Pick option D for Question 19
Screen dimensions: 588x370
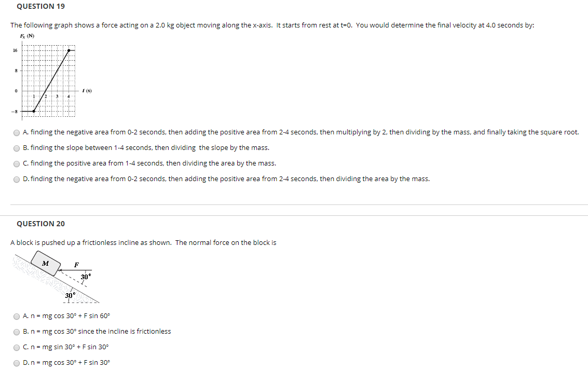coord(17,180)
